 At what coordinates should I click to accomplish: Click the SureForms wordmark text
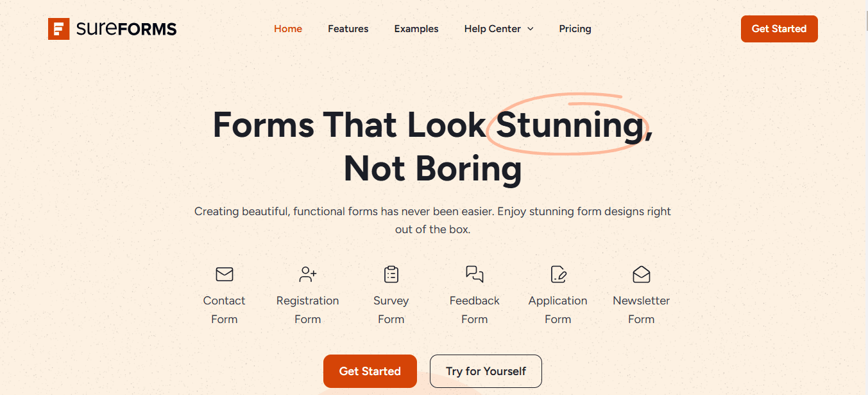coord(126,29)
